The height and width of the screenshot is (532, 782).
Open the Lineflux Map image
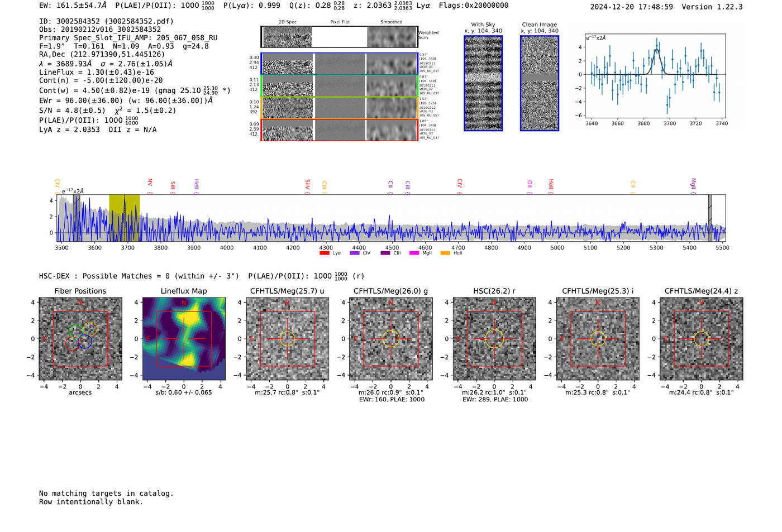pos(184,339)
